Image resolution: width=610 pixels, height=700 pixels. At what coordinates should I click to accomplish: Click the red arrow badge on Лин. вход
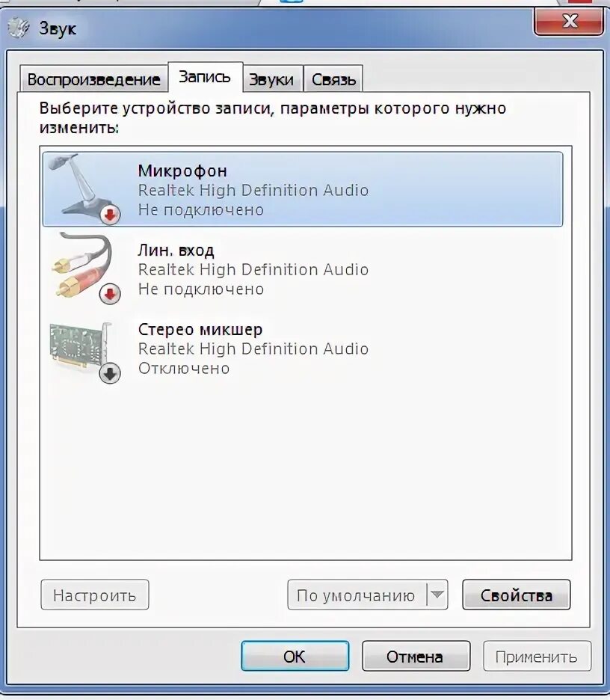110,294
